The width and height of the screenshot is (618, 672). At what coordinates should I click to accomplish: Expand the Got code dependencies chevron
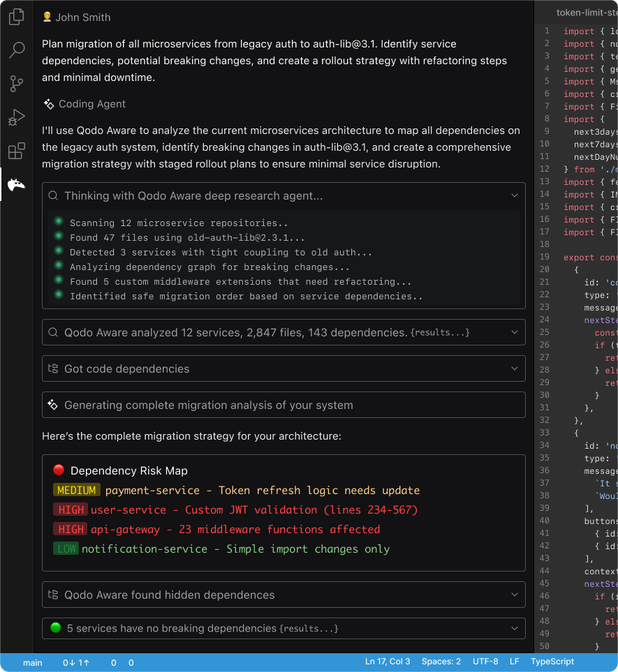click(x=515, y=368)
